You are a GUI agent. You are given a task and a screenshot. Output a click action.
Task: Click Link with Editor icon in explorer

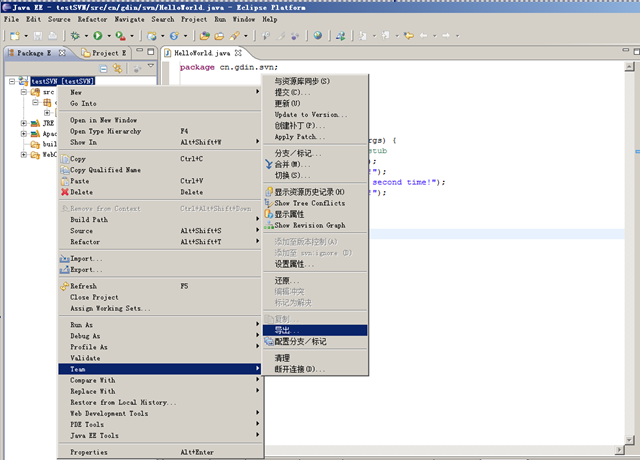[118, 69]
